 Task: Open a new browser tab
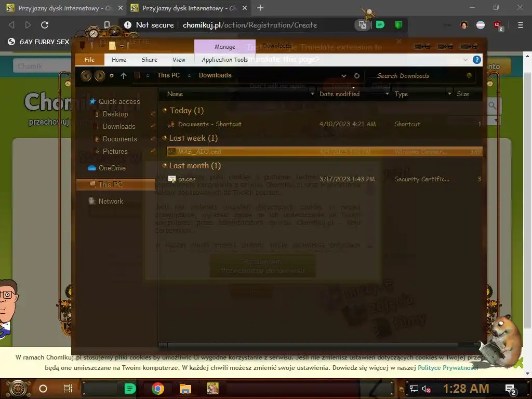260,8
